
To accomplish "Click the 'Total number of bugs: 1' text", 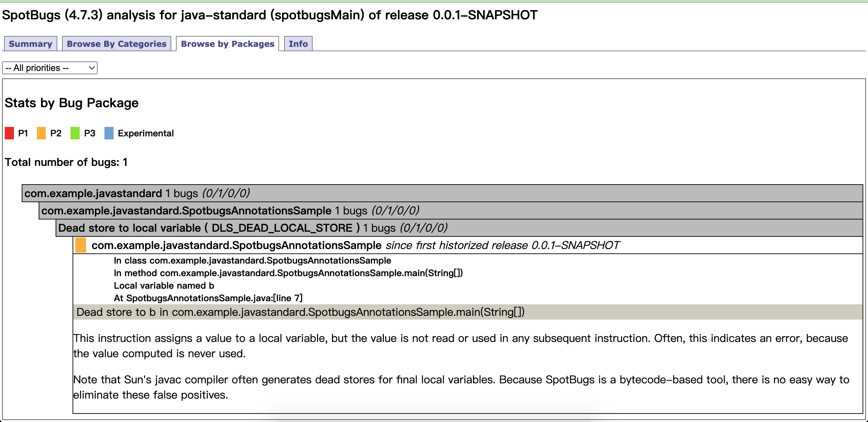I will point(66,162).
